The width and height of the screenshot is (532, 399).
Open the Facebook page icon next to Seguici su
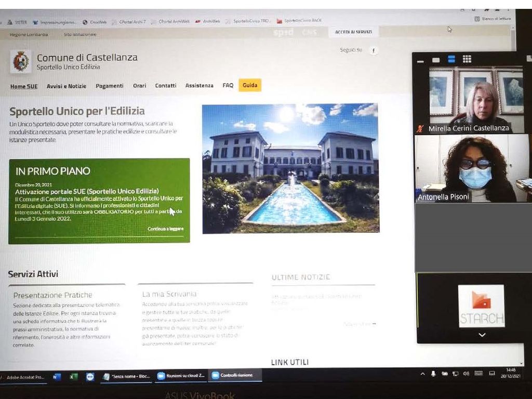pyautogui.click(x=374, y=51)
